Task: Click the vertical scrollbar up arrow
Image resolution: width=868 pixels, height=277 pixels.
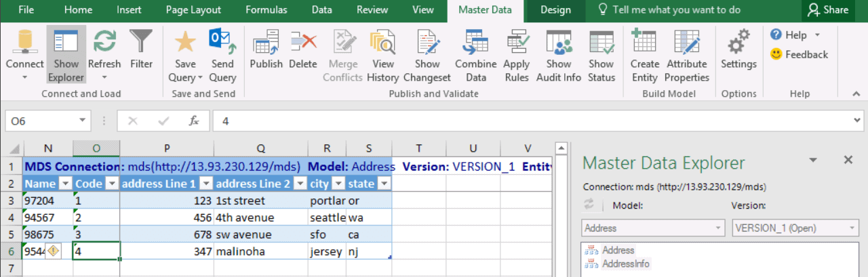Action: point(560,147)
